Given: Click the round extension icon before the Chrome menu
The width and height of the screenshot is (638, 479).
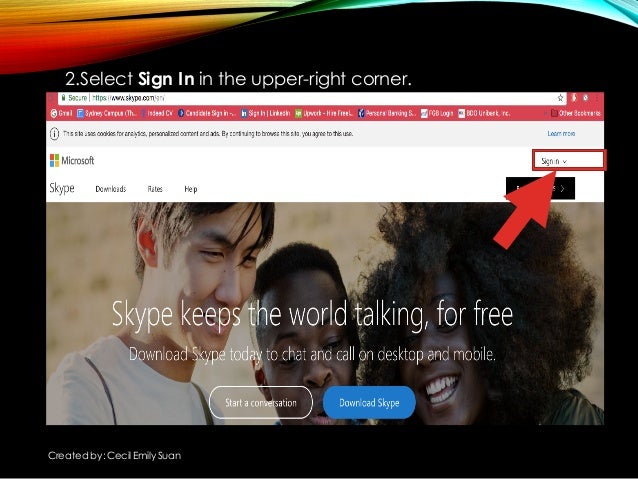Looking at the screenshot, I should 586,98.
